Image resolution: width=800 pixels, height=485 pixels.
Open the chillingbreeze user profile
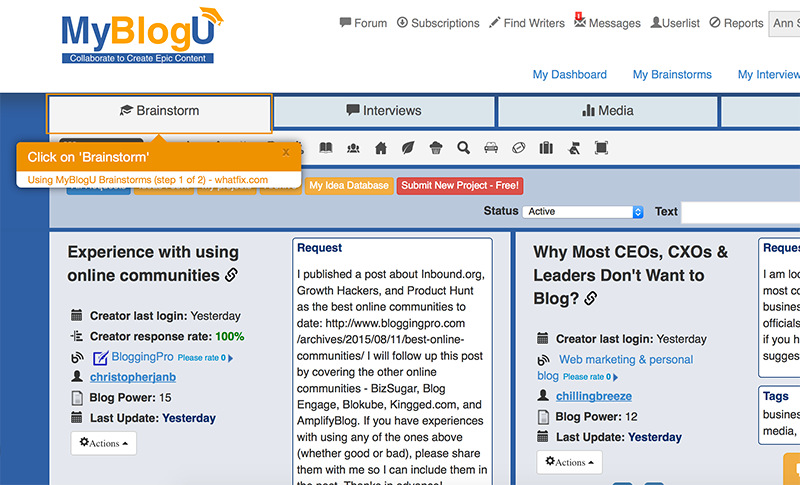point(594,396)
